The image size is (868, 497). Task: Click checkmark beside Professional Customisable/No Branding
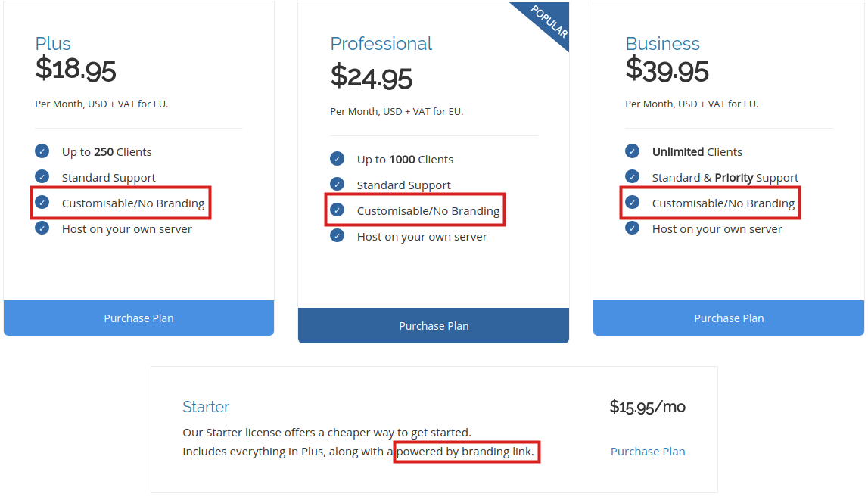338,210
